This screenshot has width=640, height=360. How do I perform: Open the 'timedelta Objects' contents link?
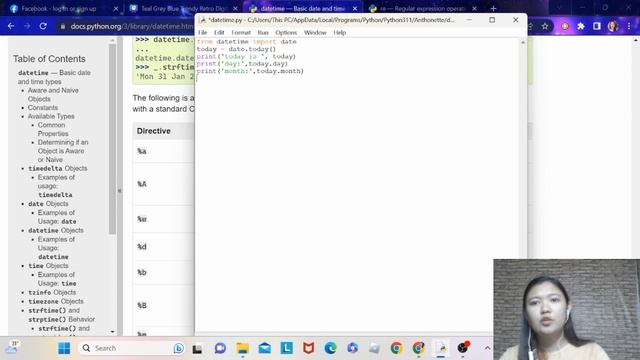tap(58, 169)
